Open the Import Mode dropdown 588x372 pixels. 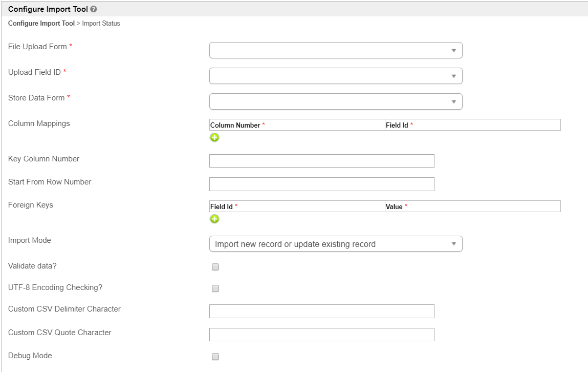coord(336,244)
